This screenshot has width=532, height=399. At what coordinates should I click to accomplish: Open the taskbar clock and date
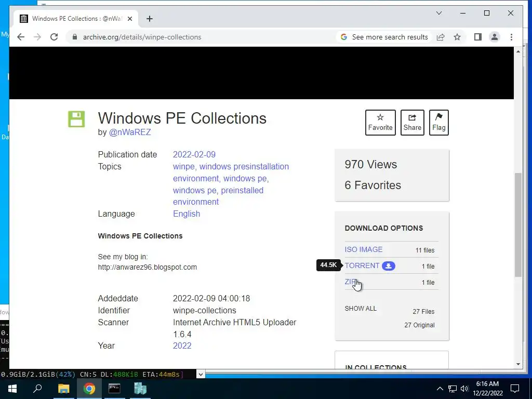tap(487, 389)
